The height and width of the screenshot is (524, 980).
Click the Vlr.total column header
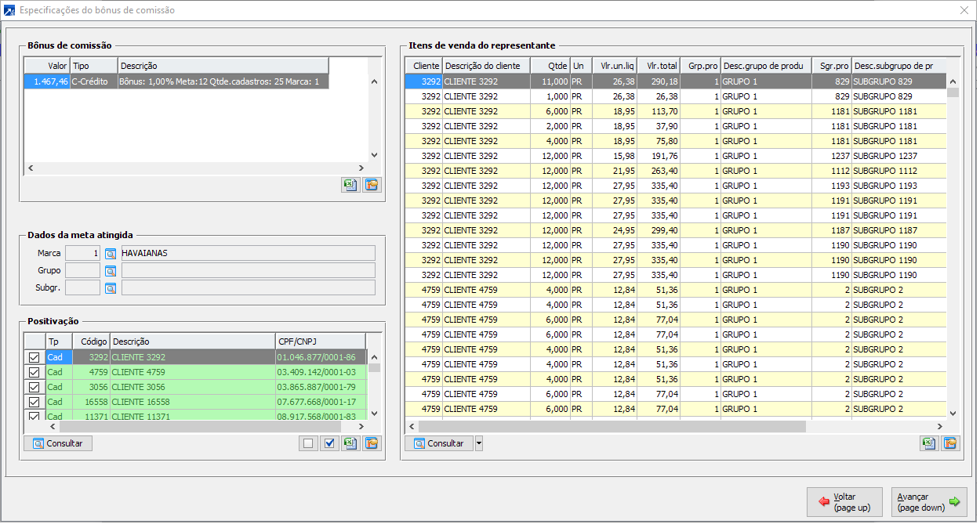[657, 66]
